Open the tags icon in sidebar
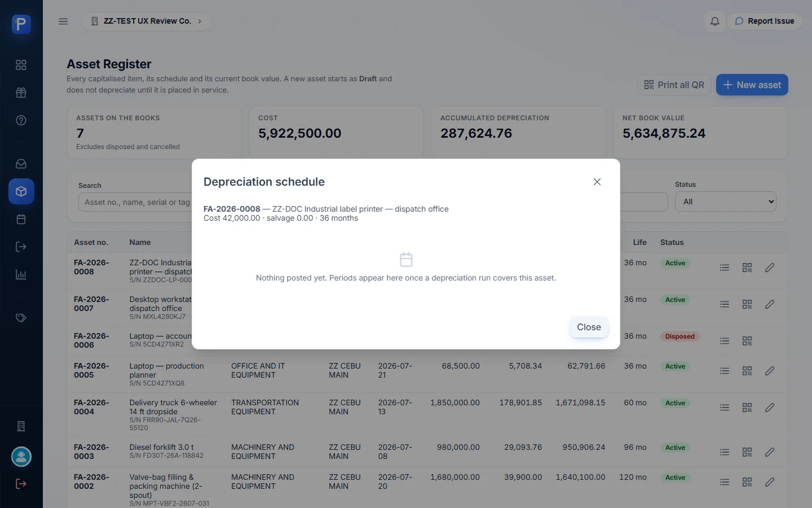The height and width of the screenshot is (508, 812). [x=21, y=318]
